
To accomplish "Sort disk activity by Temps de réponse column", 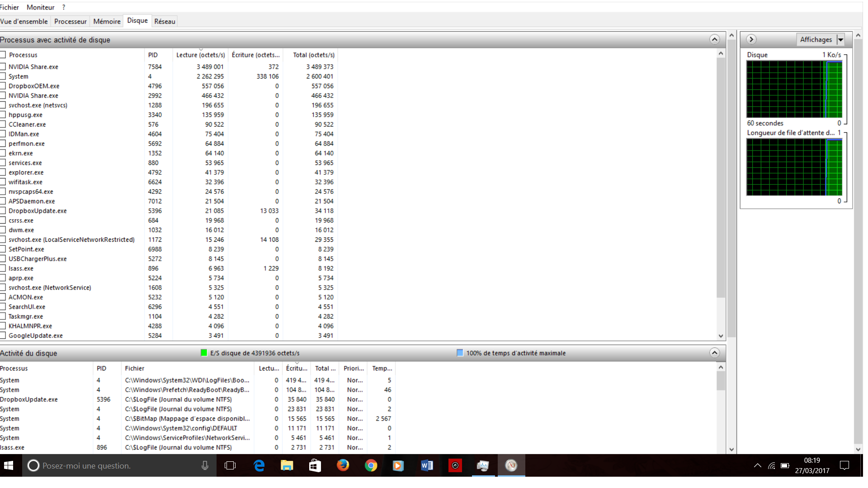I will [x=382, y=368].
